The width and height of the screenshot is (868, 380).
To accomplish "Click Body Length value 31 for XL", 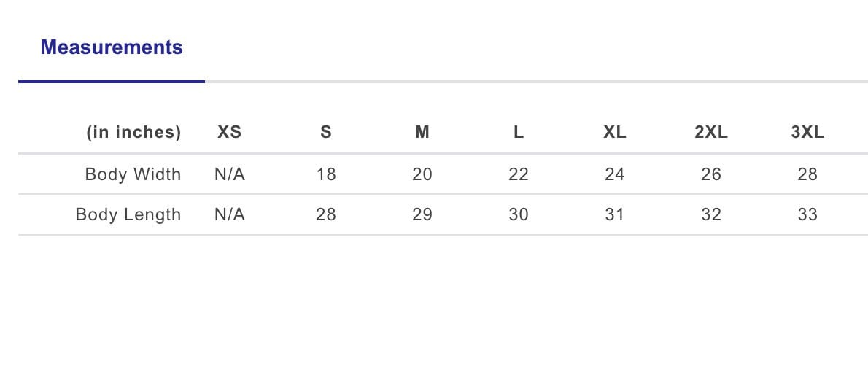I will coord(615,214).
